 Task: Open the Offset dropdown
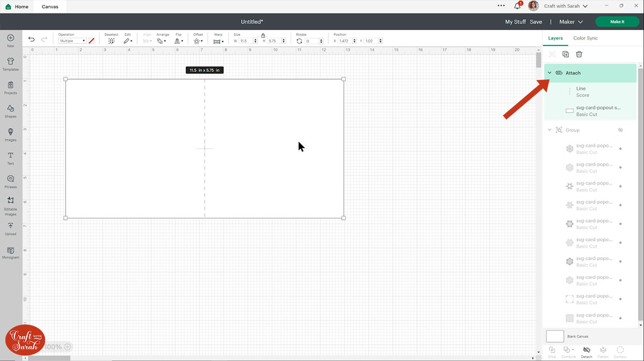198,41
